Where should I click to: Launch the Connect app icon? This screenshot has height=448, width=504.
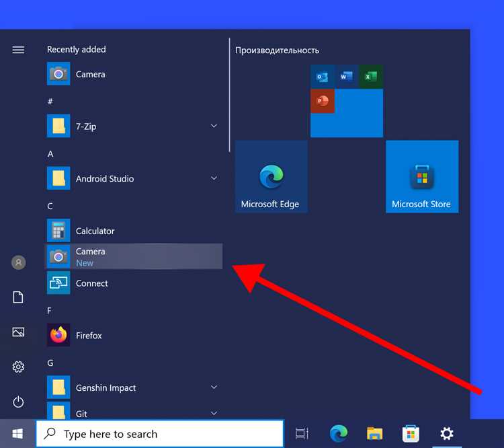pyautogui.click(x=58, y=283)
